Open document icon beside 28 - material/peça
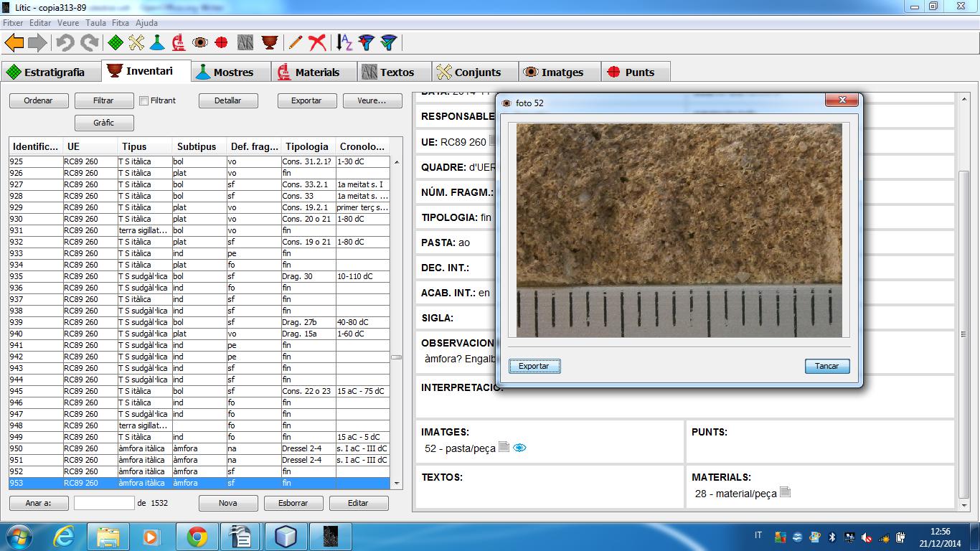The height and width of the screenshot is (551, 980). [x=786, y=492]
